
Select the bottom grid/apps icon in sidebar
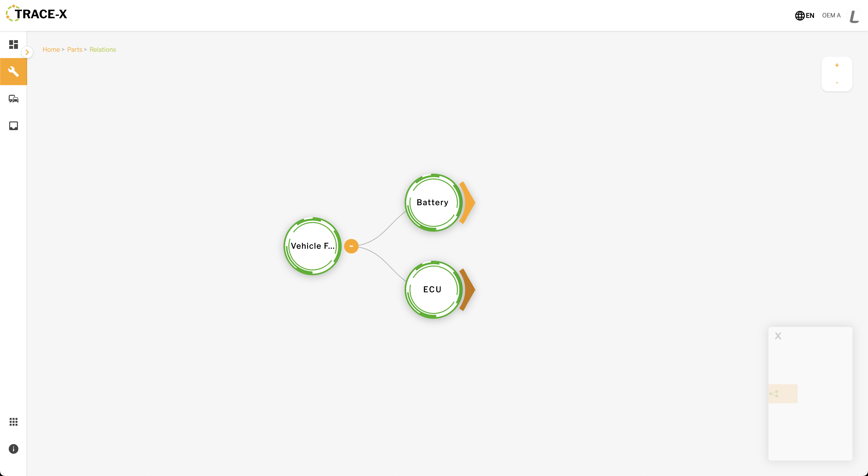click(14, 422)
